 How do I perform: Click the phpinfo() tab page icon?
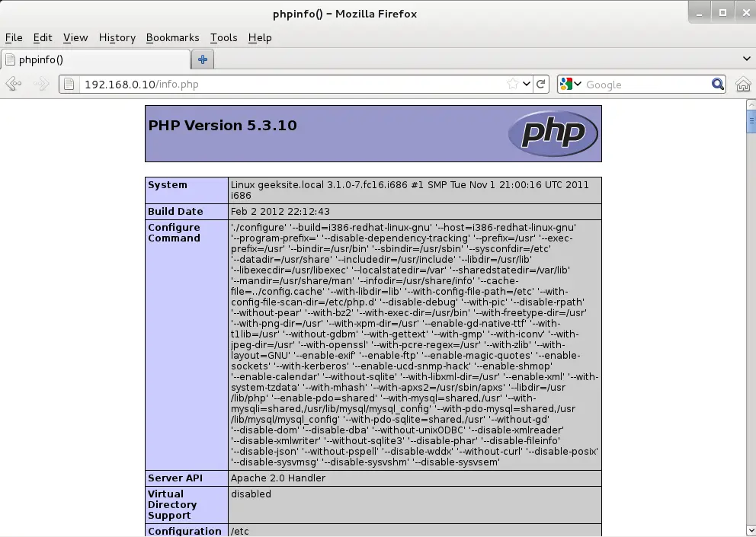point(10,59)
